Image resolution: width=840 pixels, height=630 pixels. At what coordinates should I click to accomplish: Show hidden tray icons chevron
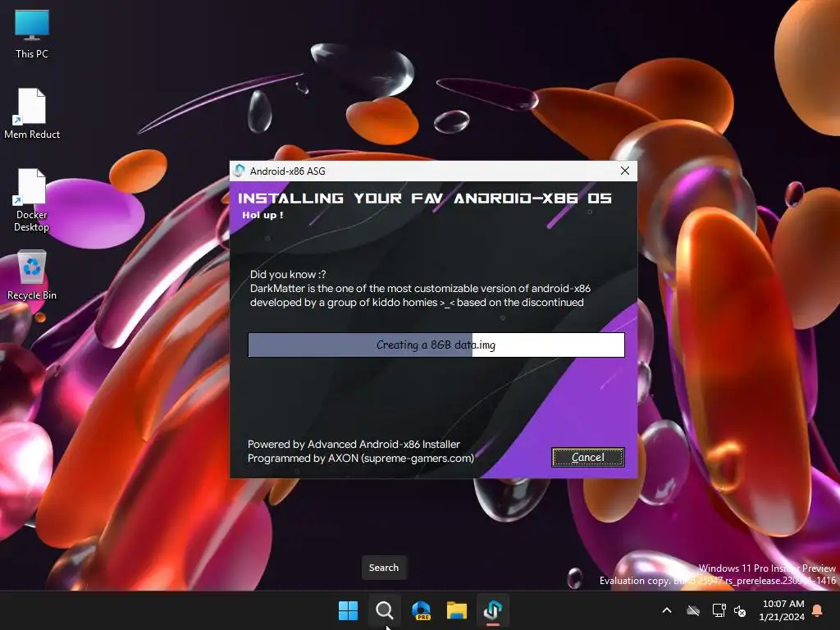tap(667, 610)
